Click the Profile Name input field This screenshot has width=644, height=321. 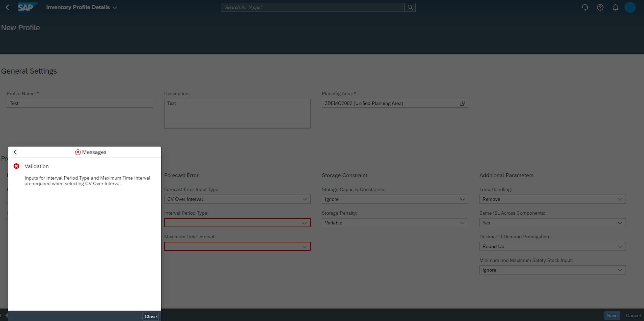[80, 103]
